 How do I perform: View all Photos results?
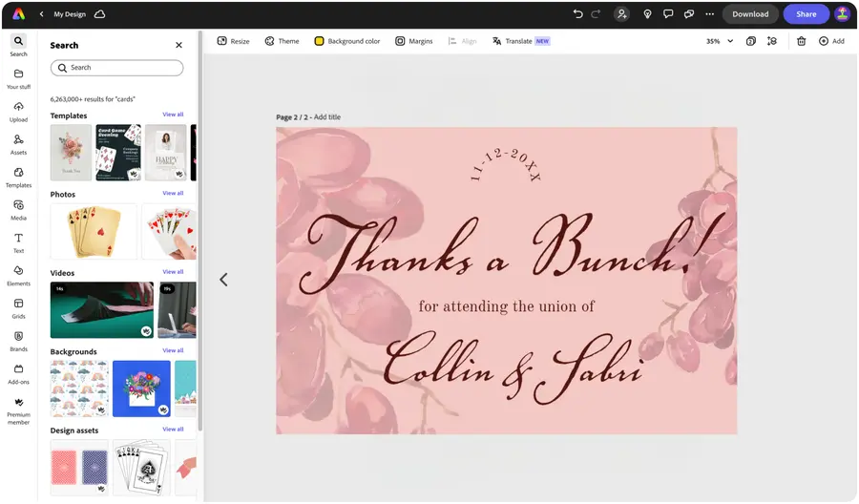173,193
